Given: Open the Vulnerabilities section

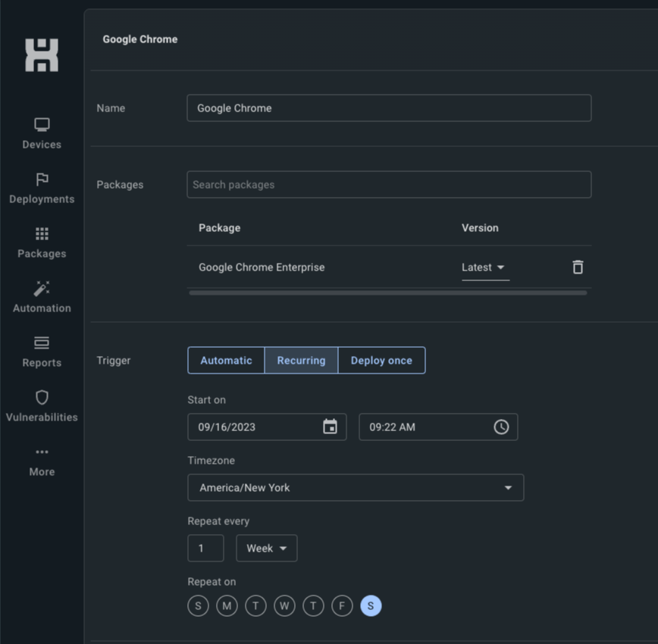Looking at the screenshot, I should [42, 406].
